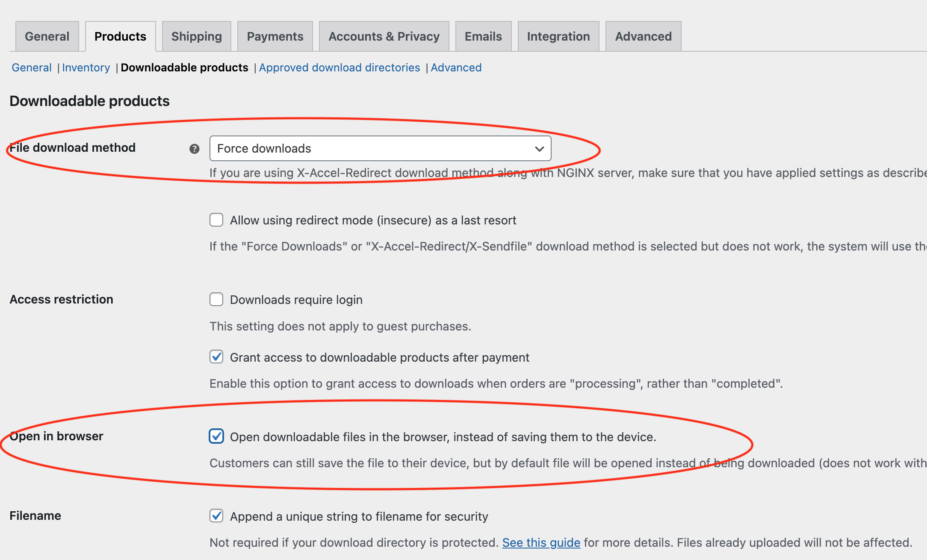Image resolution: width=927 pixels, height=560 pixels.
Task: Uncheck Grant access to downloadable products after payment
Action: pos(216,357)
